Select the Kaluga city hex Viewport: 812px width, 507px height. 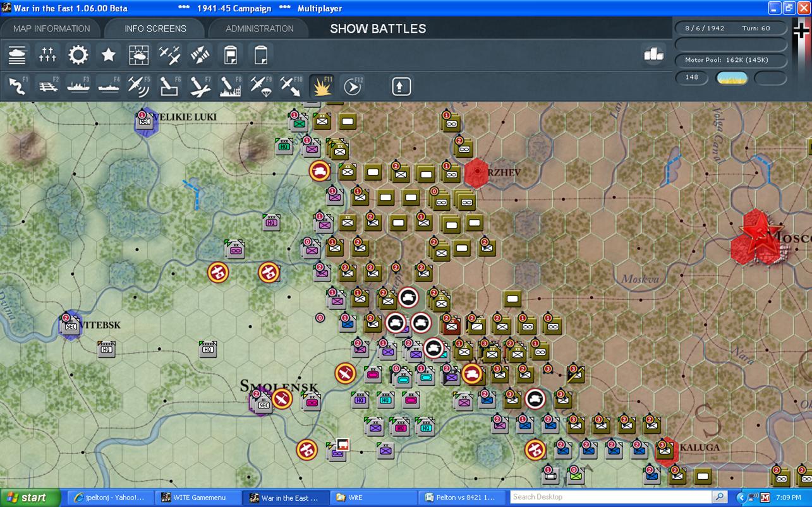666,452
